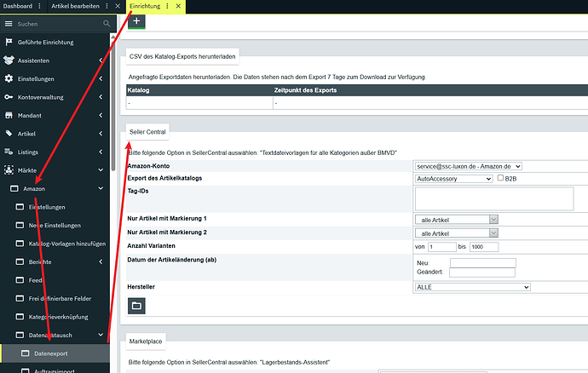
Task: Click the search magnifier icon in sidebar
Action: 107,24
